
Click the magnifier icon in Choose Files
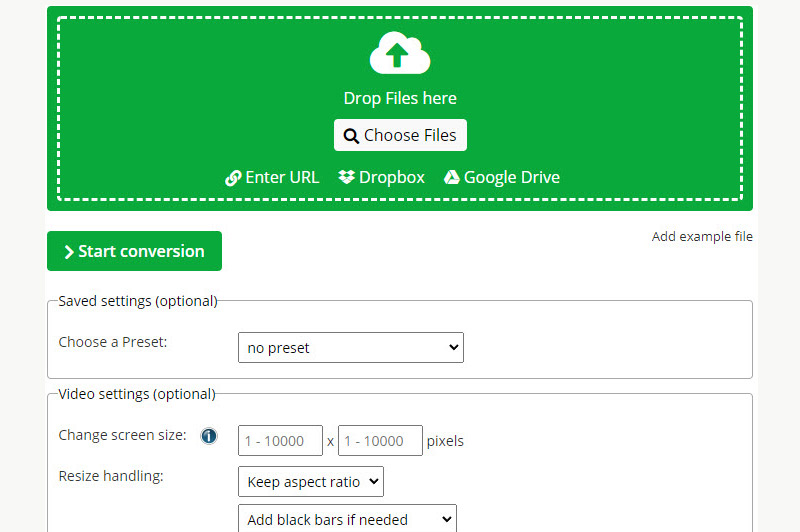coord(351,136)
